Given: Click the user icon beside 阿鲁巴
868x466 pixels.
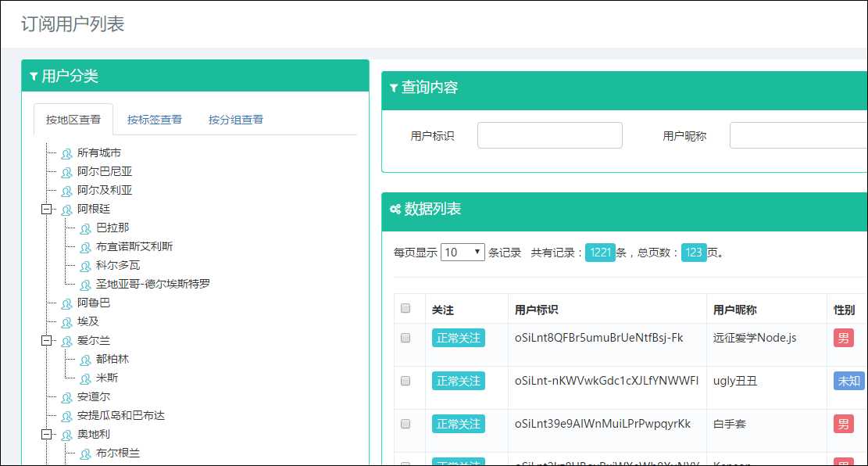Looking at the screenshot, I should (x=66, y=303).
